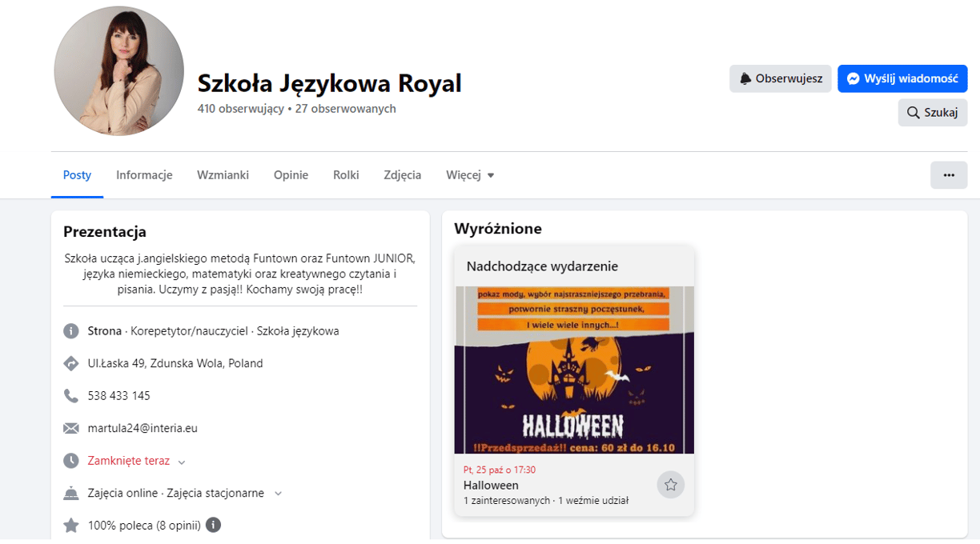Viewport: 980px width, 544px height.
Task: Click the clock icon beside Zamknięte teraz
Action: point(71,461)
